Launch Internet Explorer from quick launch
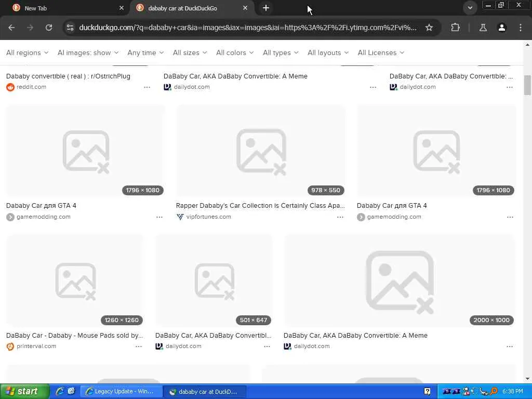 pos(59,392)
